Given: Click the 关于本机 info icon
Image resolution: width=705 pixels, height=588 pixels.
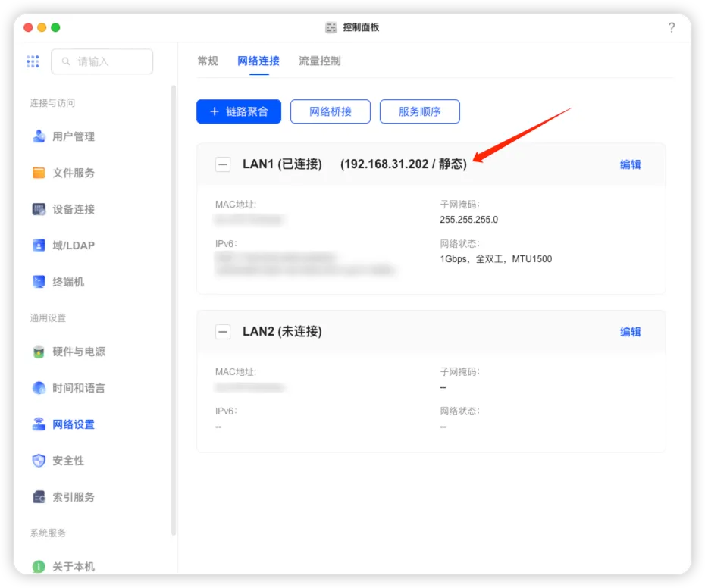Looking at the screenshot, I should [39, 567].
